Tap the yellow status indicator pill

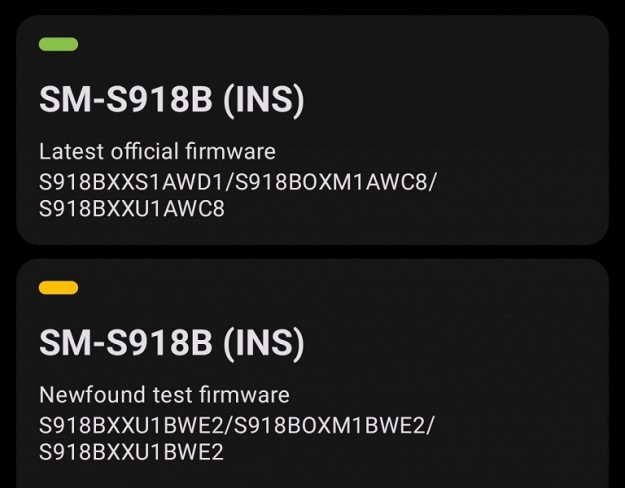click(x=58, y=288)
